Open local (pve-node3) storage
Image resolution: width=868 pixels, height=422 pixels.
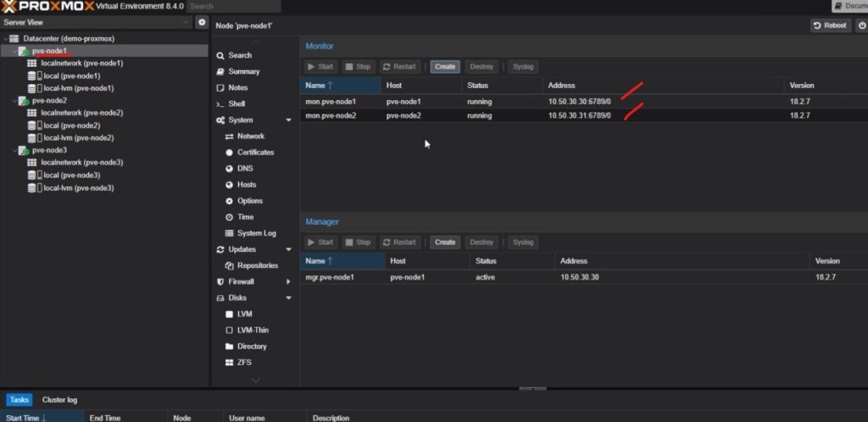coord(72,175)
